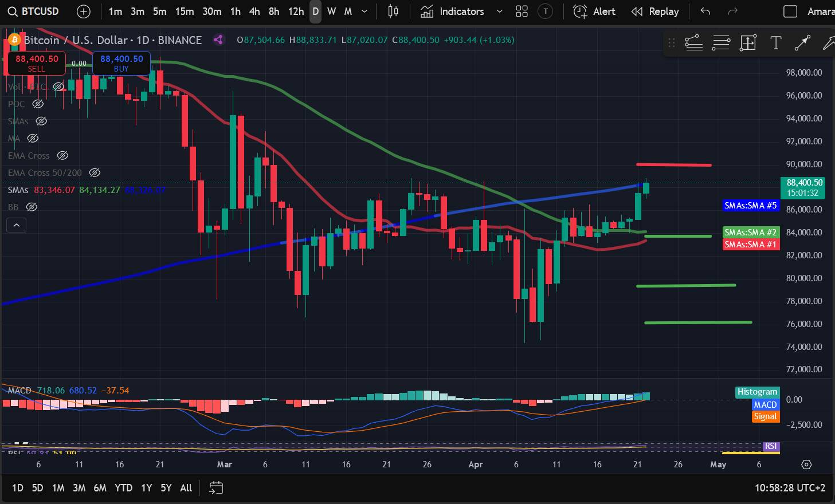835x504 pixels.
Task: Click the purple icon beside BINANCE
Action: [218, 40]
